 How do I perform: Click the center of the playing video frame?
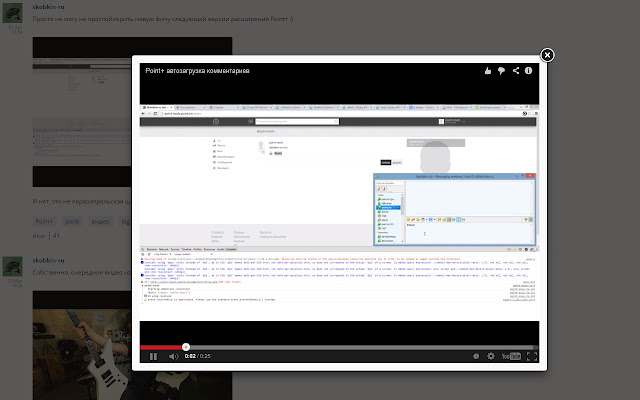click(339, 212)
